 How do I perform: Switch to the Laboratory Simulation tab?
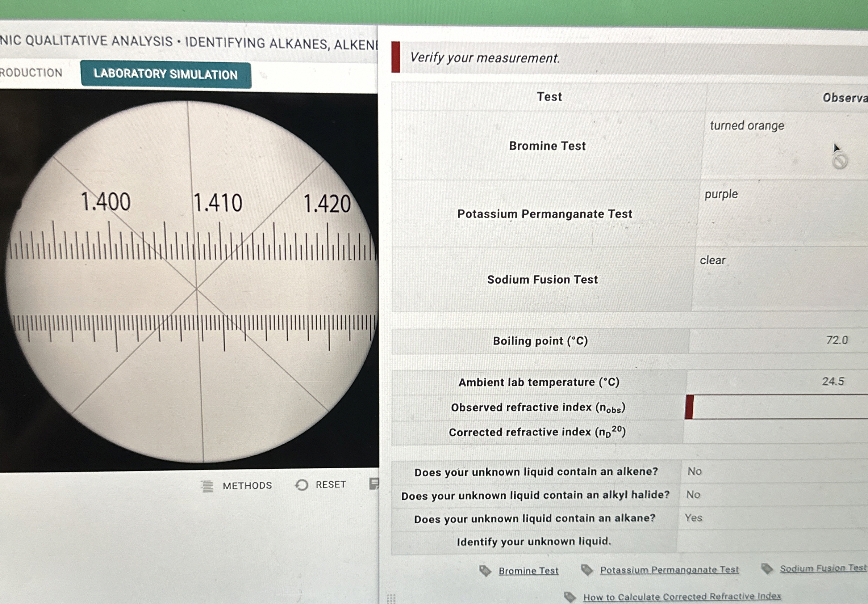click(166, 75)
